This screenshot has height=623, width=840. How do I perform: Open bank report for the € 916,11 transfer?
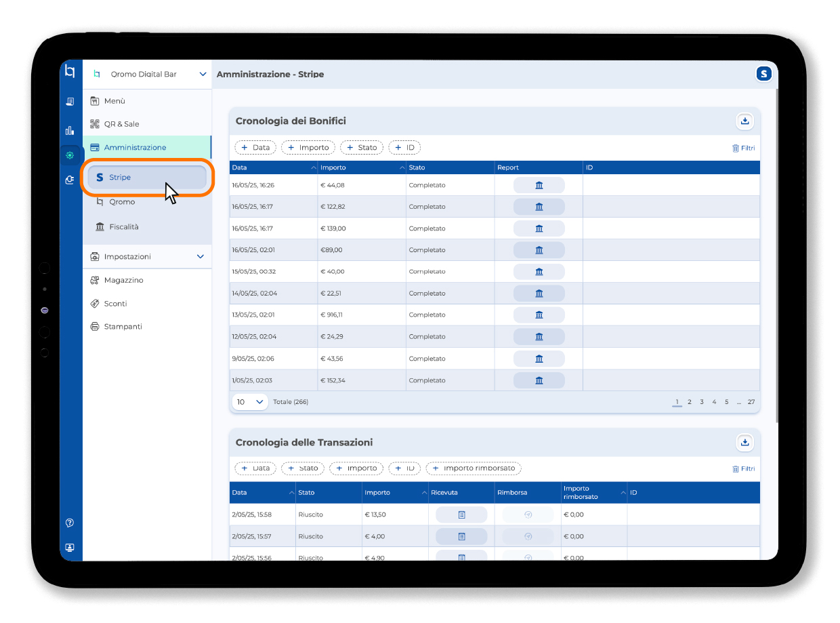pyautogui.click(x=539, y=315)
